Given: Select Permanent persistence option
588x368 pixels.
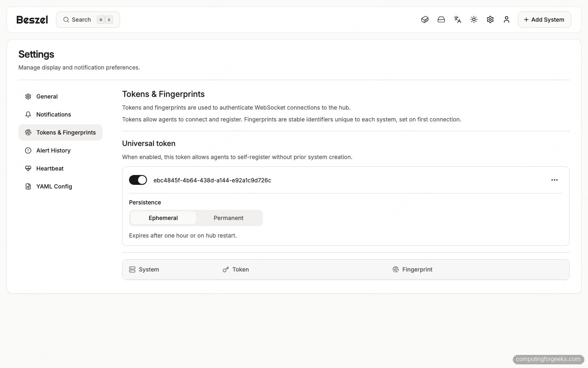Looking at the screenshot, I should pyautogui.click(x=229, y=218).
